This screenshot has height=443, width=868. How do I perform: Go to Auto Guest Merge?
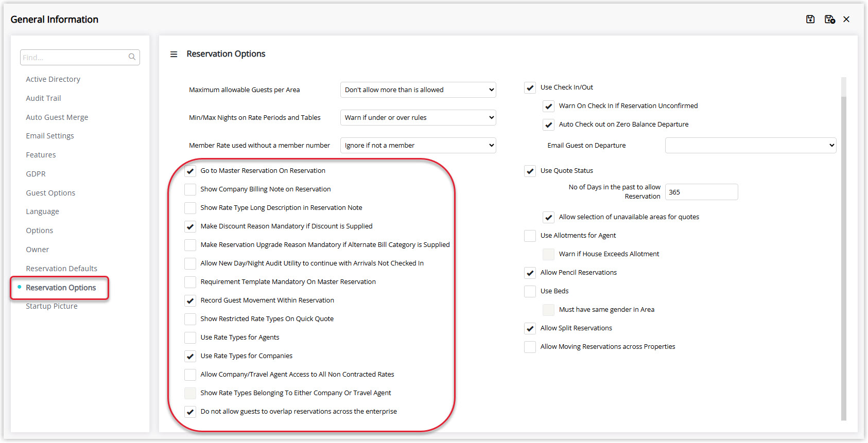57,117
